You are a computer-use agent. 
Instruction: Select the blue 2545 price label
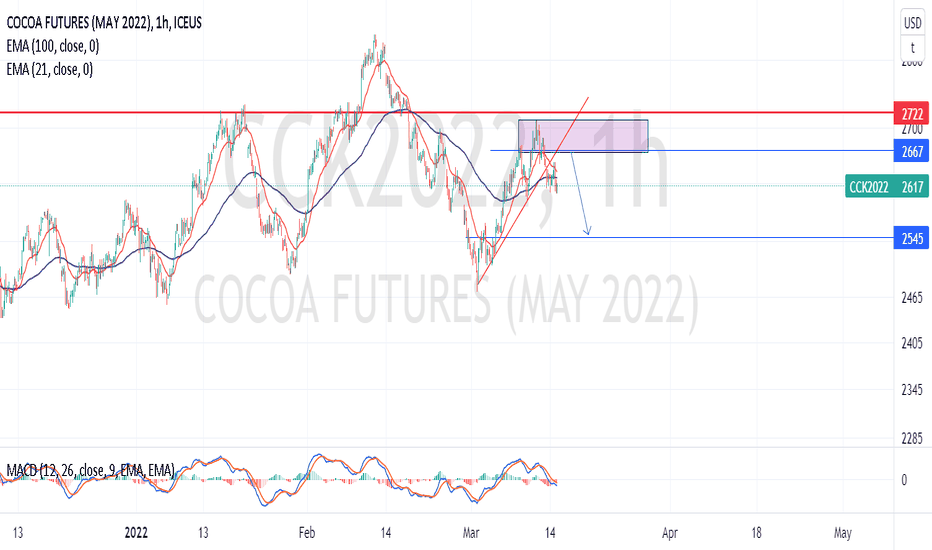(911, 238)
